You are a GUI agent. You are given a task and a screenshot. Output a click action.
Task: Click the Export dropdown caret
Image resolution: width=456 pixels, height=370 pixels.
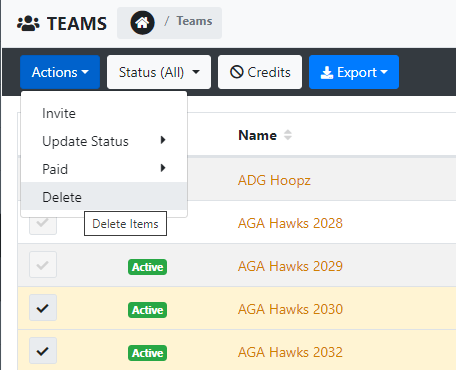coord(384,72)
